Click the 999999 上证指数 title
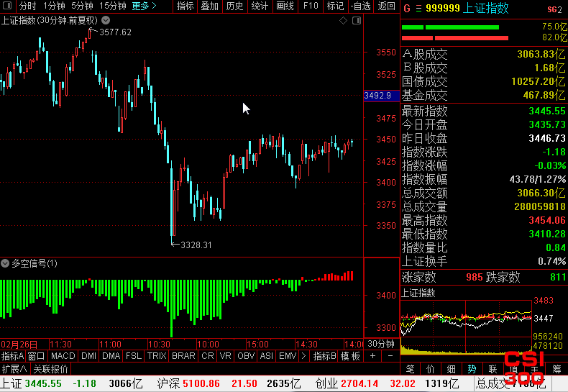Viewport: 568px width, 392px height. 467,8
